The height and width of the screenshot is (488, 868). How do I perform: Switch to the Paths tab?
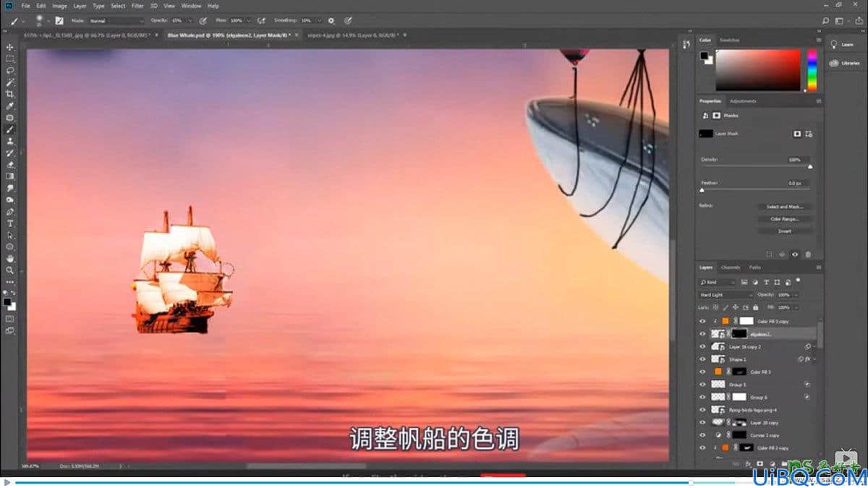coord(754,267)
